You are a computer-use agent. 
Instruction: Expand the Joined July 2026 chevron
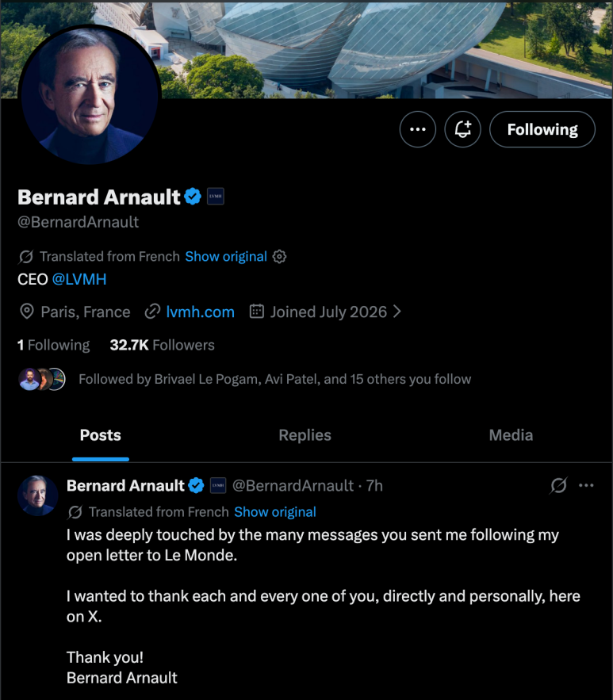(x=397, y=312)
